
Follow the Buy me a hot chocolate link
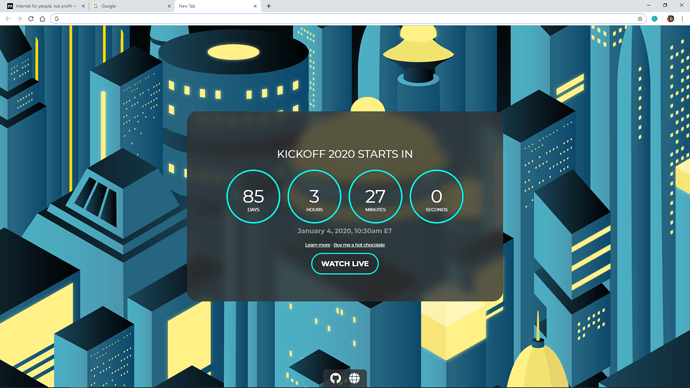pyautogui.click(x=359, y=245)
